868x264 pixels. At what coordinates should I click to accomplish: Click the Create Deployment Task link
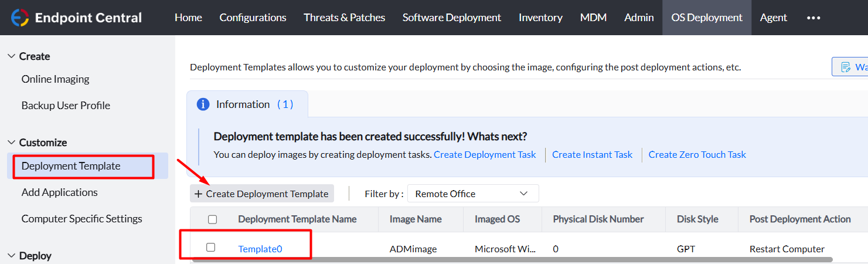[x=485, y=155]
